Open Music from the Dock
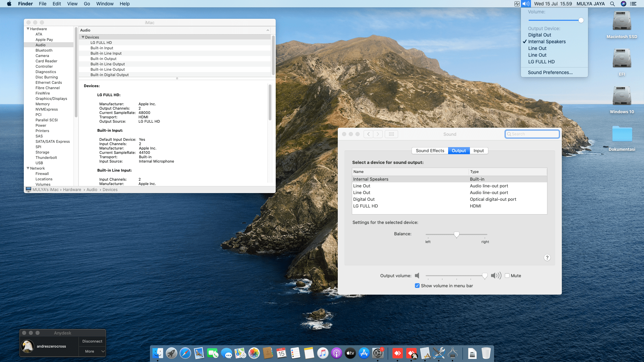The height and width of the screenshot is (362, 644). point(323,353)
